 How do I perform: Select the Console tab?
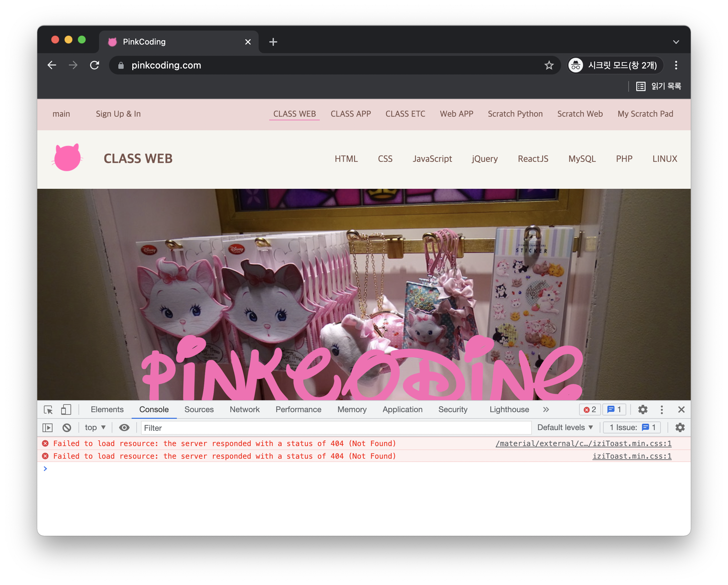154,409
